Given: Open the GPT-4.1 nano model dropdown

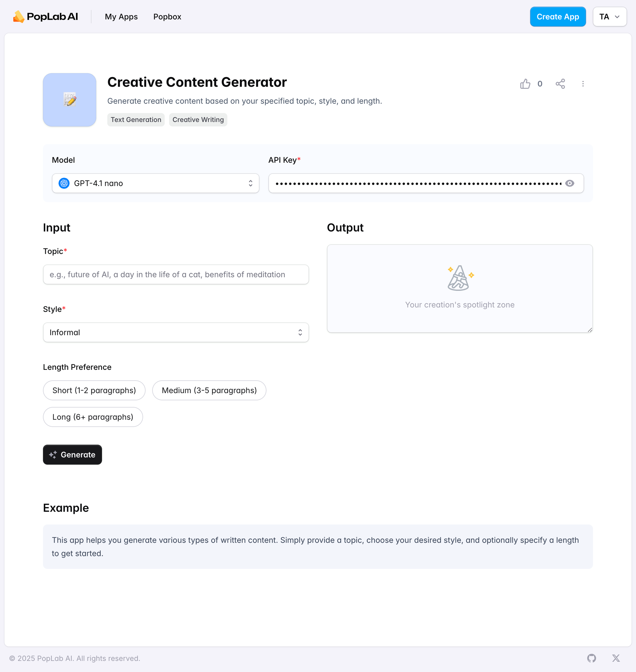Looking at the screenshot, I should click(x=155, y=184).
